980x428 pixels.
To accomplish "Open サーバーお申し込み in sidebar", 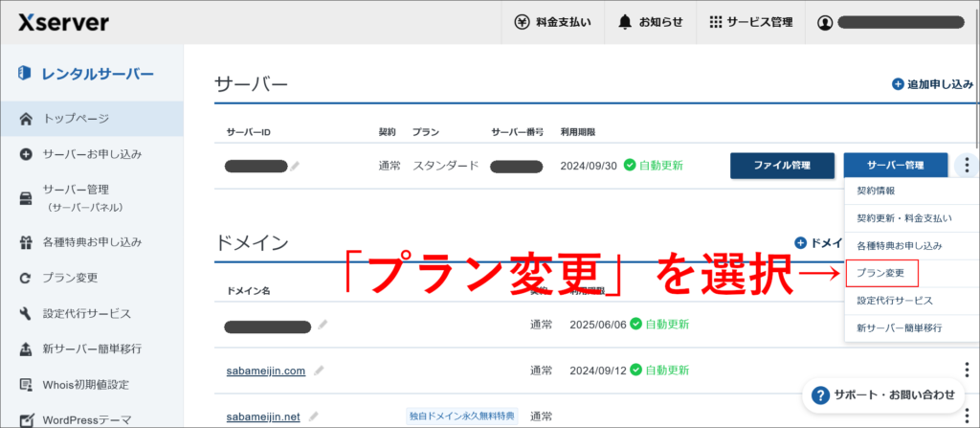I will [92, 154].
